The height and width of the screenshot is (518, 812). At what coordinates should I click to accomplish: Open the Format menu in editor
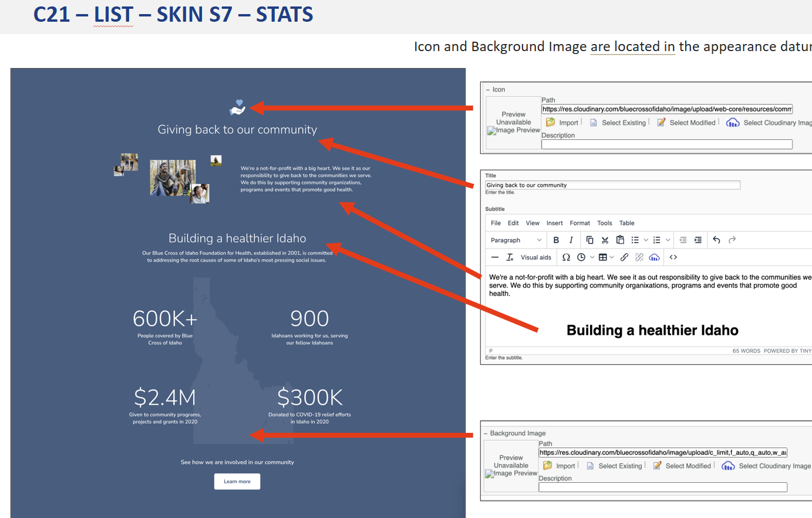point(579,223)
